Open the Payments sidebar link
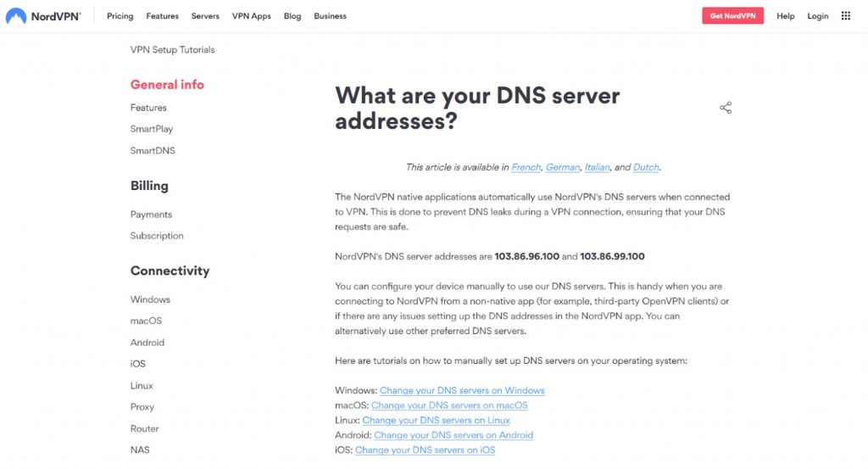Image resolution: width=868 pixels, height=469 pixels. pos(151,215)
